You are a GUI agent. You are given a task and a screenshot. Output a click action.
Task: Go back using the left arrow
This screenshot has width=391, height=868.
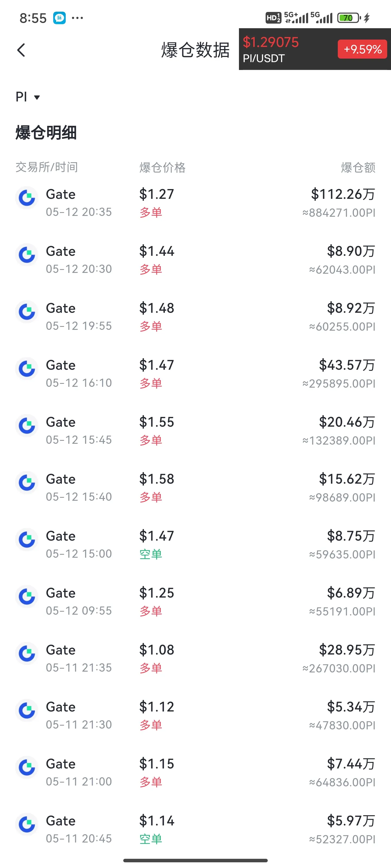21,50
